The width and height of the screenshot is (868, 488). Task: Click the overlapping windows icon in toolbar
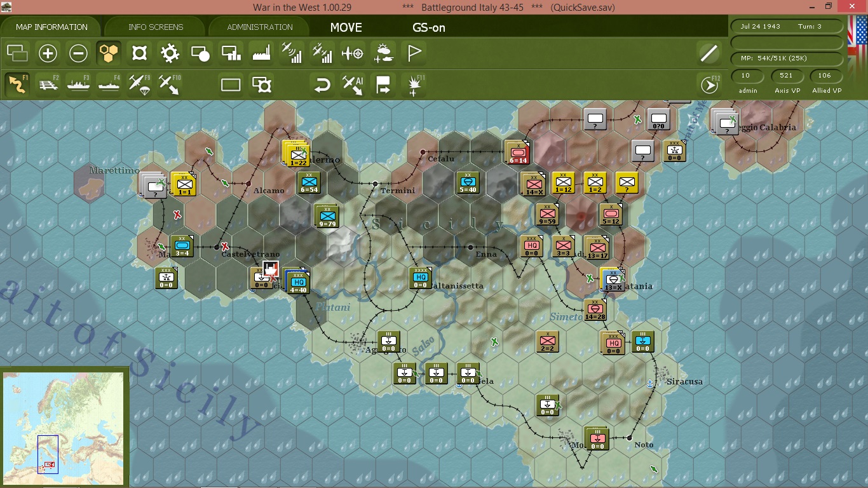click(x=17, y=53)
